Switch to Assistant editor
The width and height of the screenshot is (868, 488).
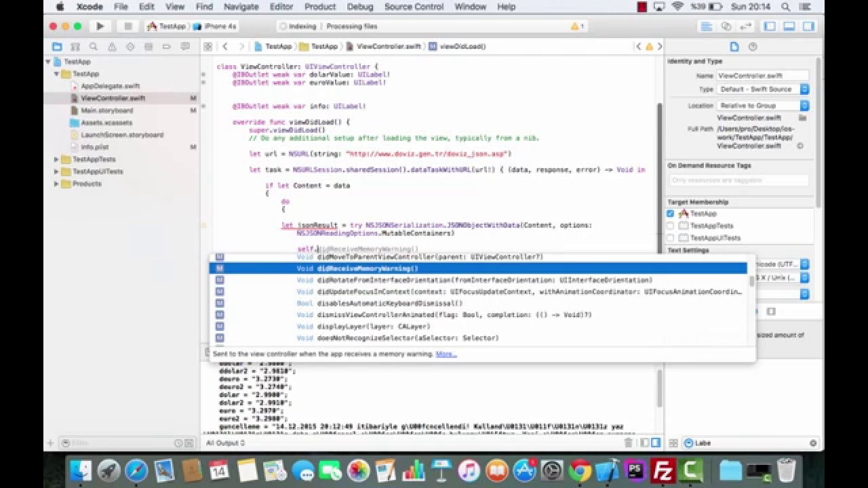[x=726, y=26]
